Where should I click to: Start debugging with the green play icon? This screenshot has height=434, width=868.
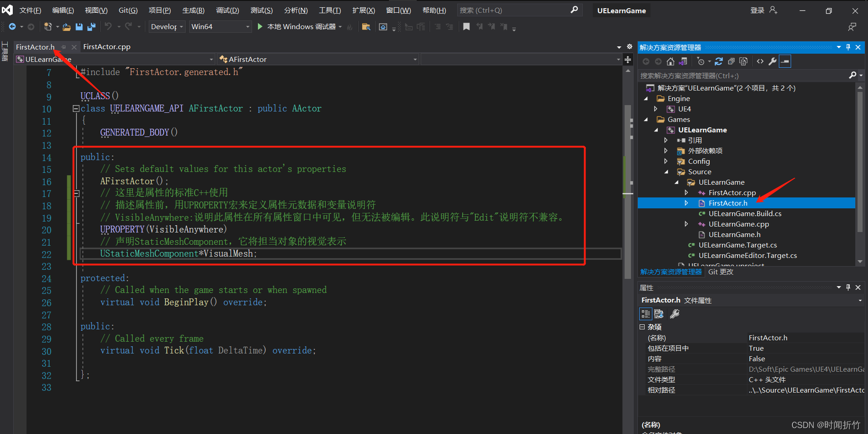point(260,27)
